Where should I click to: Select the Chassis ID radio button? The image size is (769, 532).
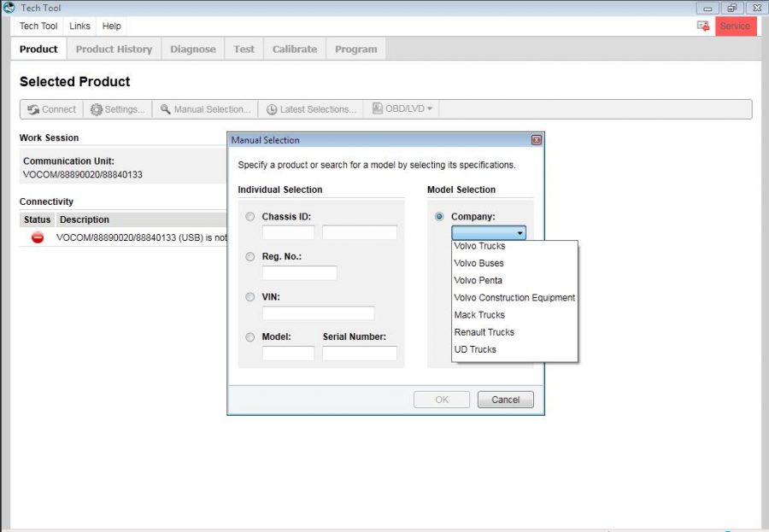tap(249, 216)
